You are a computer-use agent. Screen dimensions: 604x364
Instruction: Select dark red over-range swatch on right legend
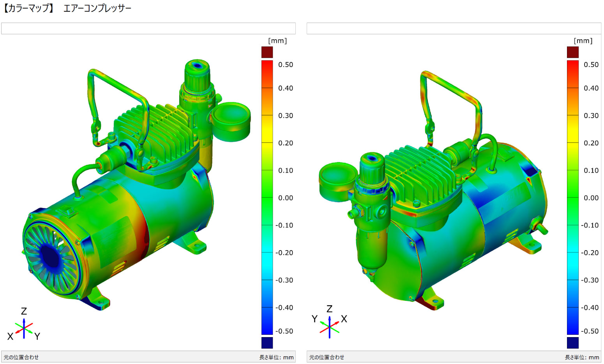[x=572, y=52]
